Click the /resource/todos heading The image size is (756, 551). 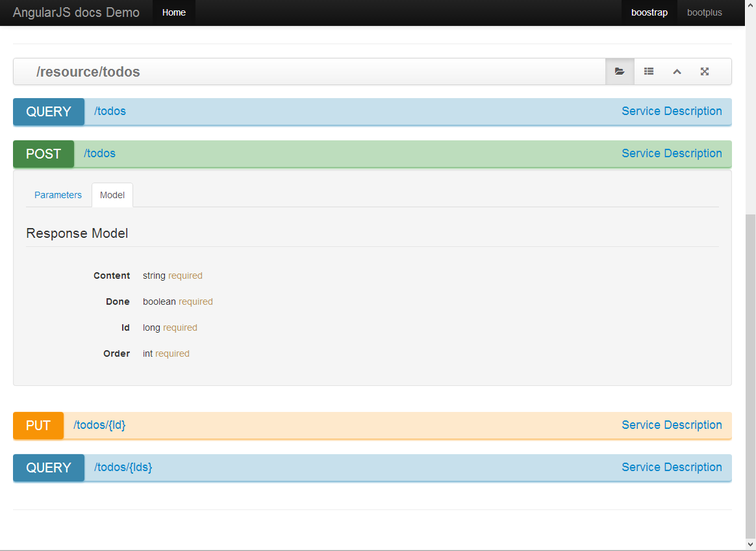tap(88, 72)
